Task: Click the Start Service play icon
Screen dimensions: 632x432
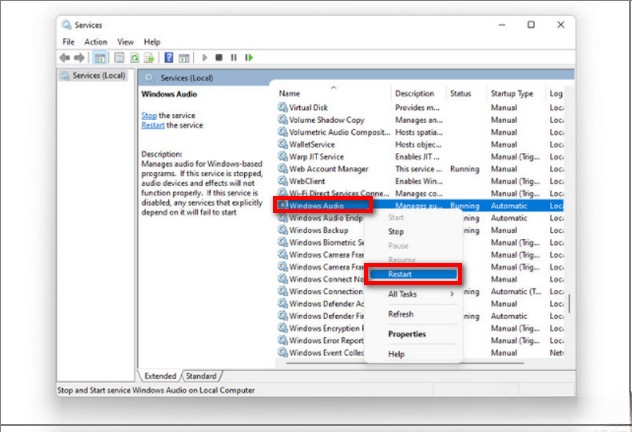Action: (204, 58)
